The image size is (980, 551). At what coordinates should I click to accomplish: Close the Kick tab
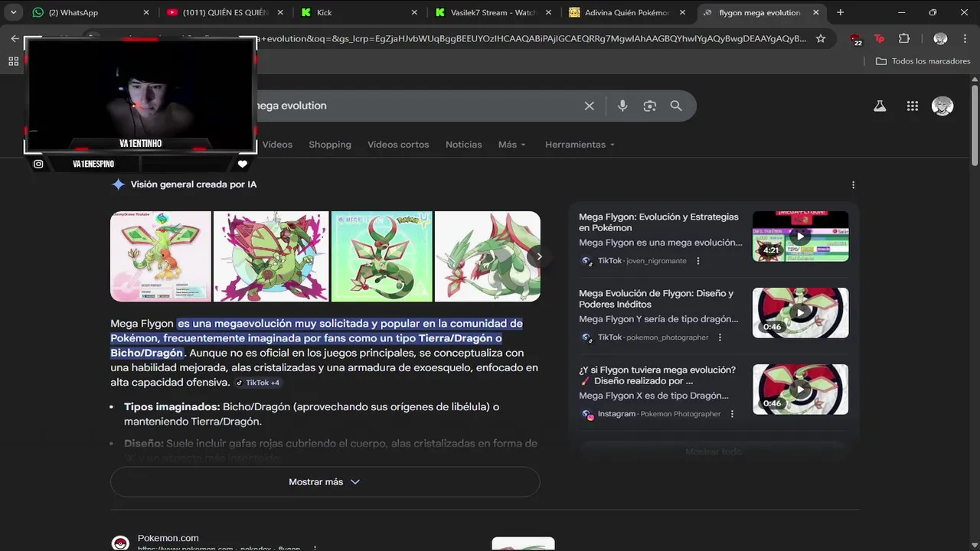[414, 12]
